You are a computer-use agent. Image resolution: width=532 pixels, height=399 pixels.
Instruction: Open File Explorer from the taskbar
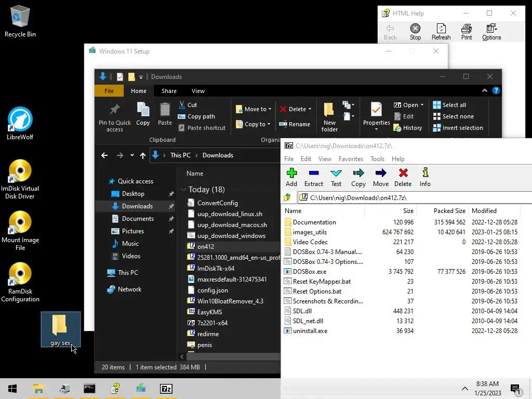38,389
